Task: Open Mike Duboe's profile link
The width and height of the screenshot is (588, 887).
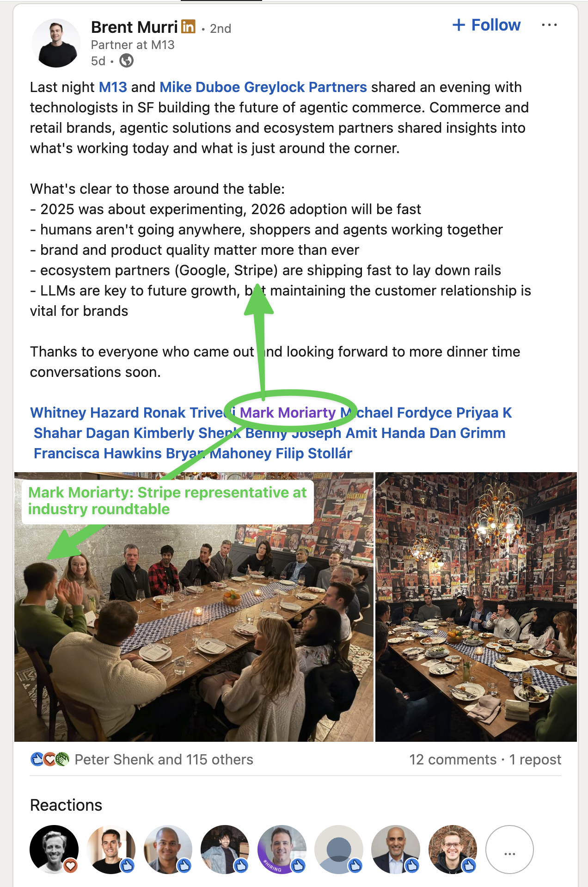Action: coord(200,87)
